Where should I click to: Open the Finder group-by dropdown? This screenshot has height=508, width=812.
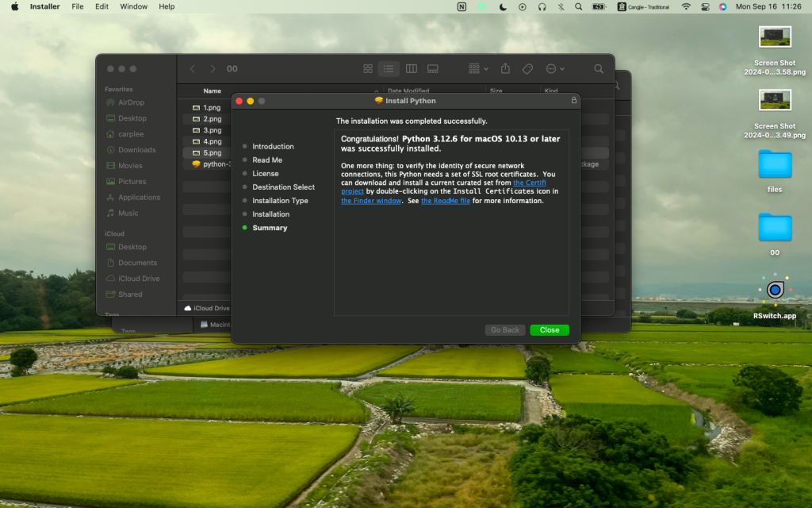click(478, 68)
